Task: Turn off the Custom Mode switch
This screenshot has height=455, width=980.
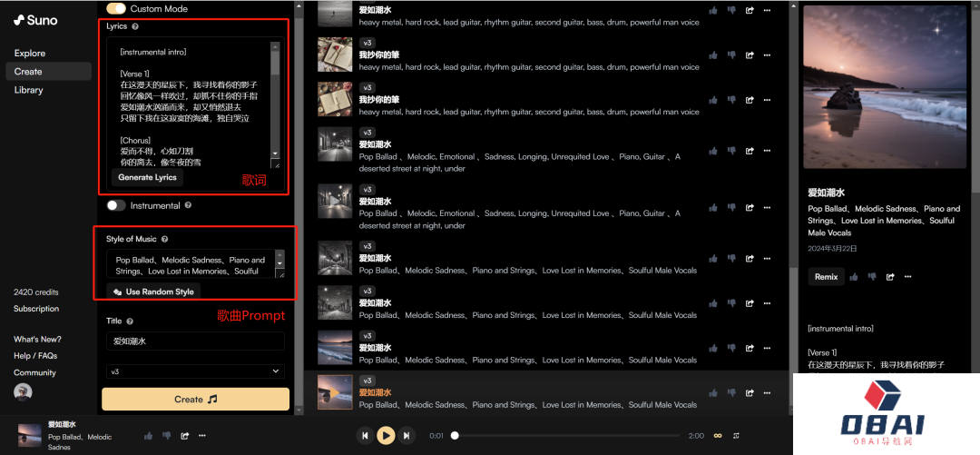Action: pos(116,8)
